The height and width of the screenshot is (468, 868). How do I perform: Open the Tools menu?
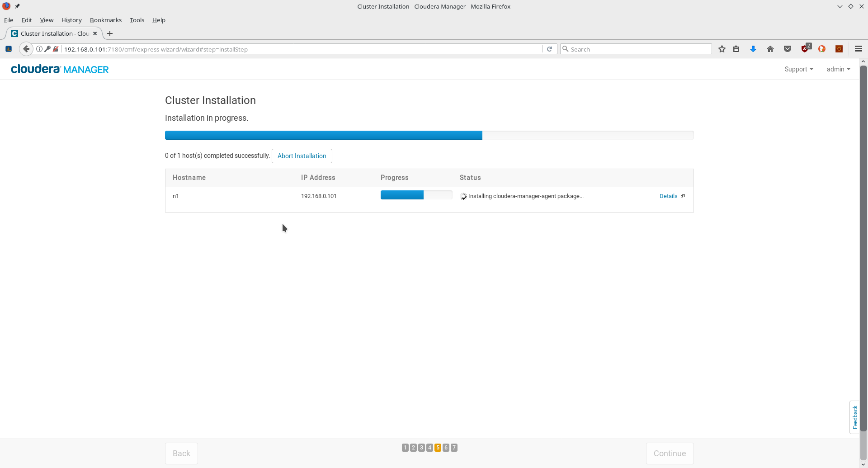[x=137, y=20]
